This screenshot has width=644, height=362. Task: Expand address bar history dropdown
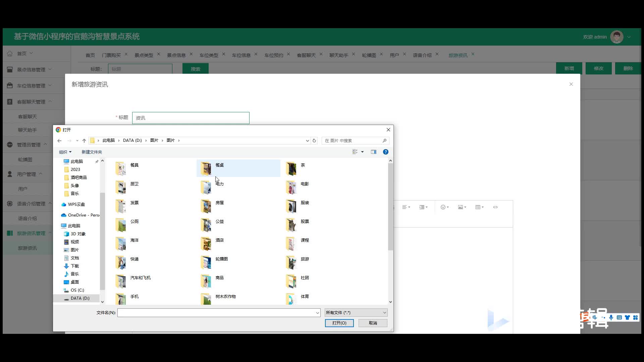point(307,140)
